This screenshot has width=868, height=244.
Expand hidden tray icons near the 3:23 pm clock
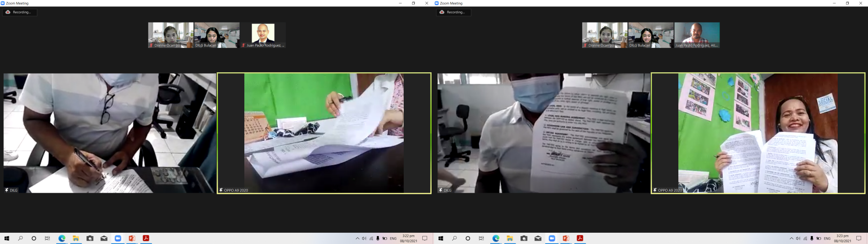[791, 239]
